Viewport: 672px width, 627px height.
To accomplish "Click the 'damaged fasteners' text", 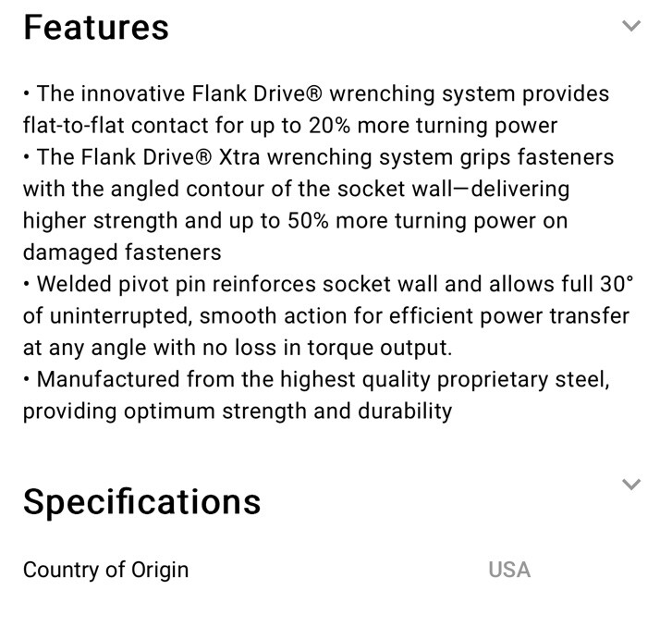I will (122, 252).
